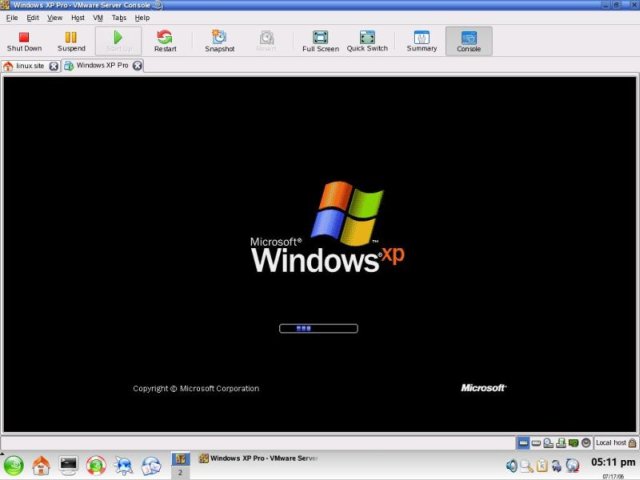The width and height of the screenshot is (640, 480).
Task: Open the Edit menu
Action: (33, 18)
